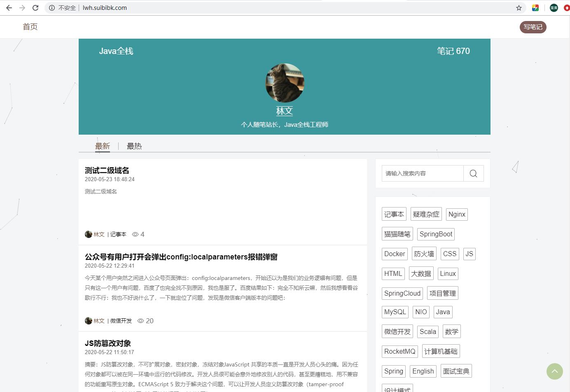The height and width of the screenshot is (392, 570).
Task: Select the HTML tag
Action: click(393, 273)
